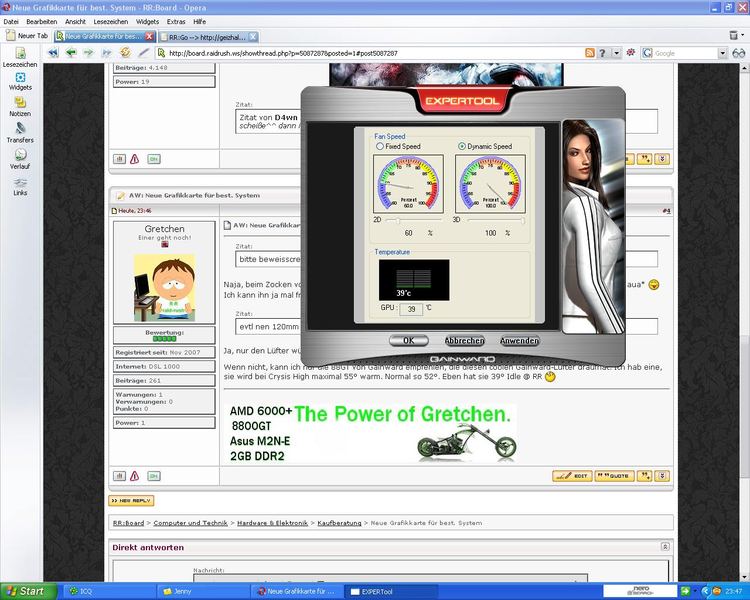Click Anwenden in EXPERTool
The height and width of the screenshot is (600, 750).
pyautogui.click(x=519, y=340)
